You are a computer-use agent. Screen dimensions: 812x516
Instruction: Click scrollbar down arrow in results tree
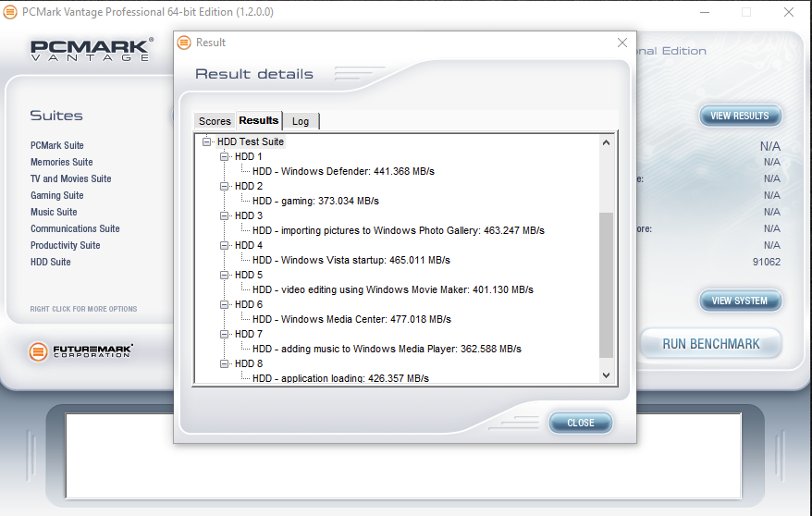coord(607,375)
